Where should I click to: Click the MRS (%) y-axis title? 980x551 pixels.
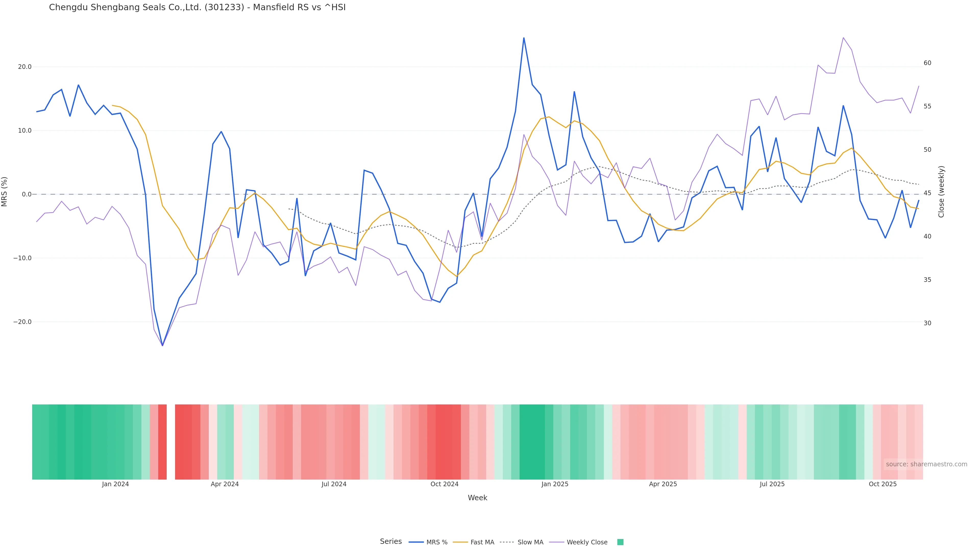[5, 192]
